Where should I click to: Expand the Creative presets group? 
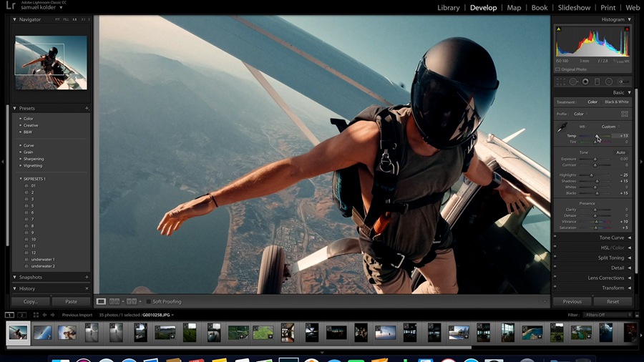click(21, 125)
